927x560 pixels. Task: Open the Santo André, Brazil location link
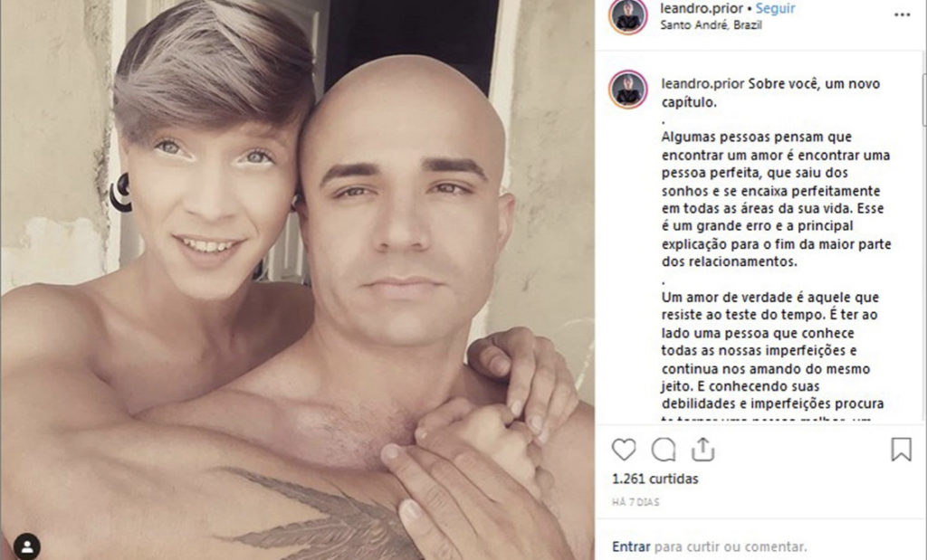(711, 25)
